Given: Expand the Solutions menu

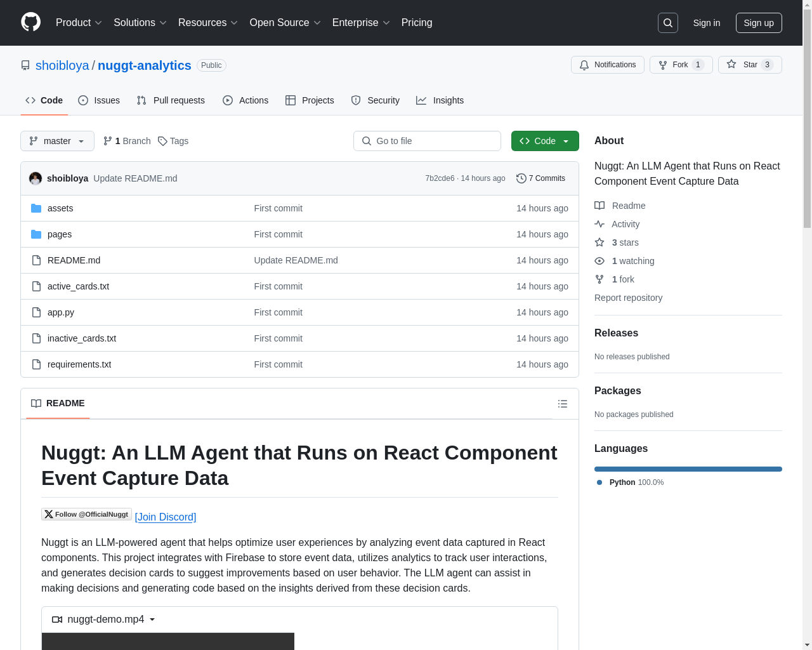Looking at the screenshot, I should pyautogui.click(x=140, y=23).
